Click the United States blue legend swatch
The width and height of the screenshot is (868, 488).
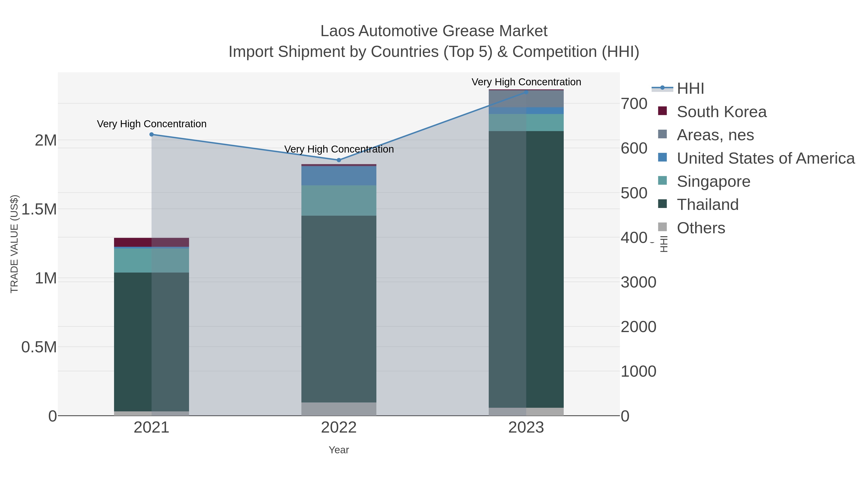coord(663,157)
